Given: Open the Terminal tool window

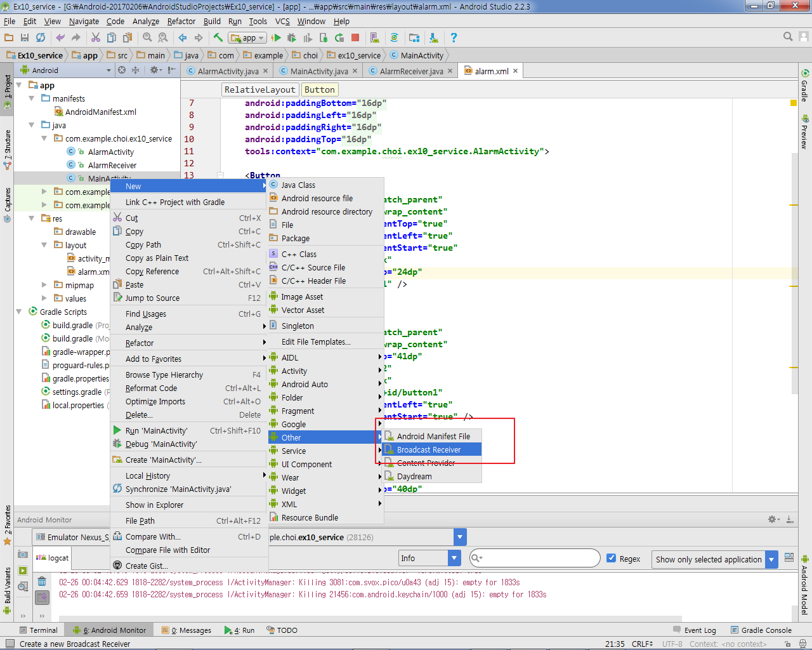Looking at the screenshot, I should (38, 630).
